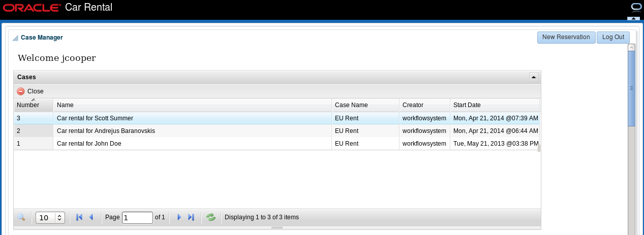Click the Oracle Car Rental logo

(x=57, y=7)
